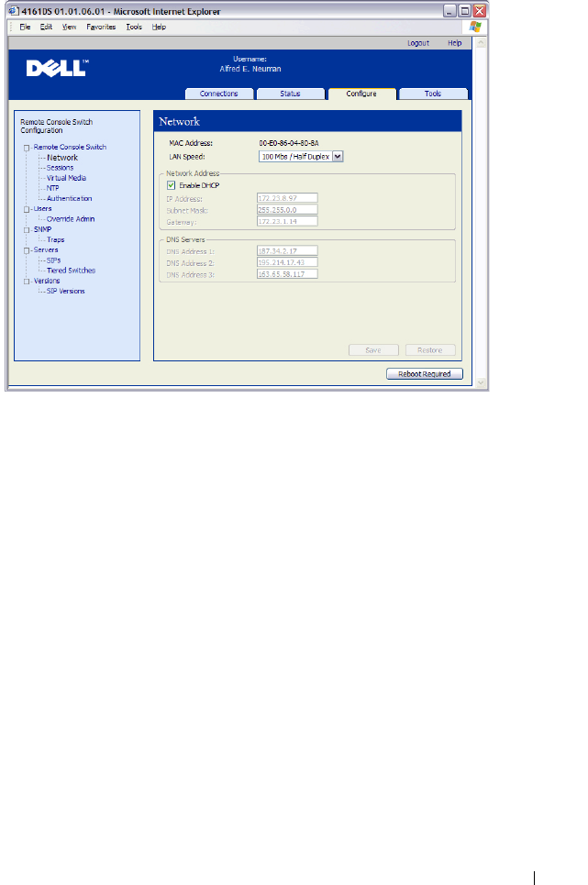Click the Help link near Logout

[x=455, y=43]
